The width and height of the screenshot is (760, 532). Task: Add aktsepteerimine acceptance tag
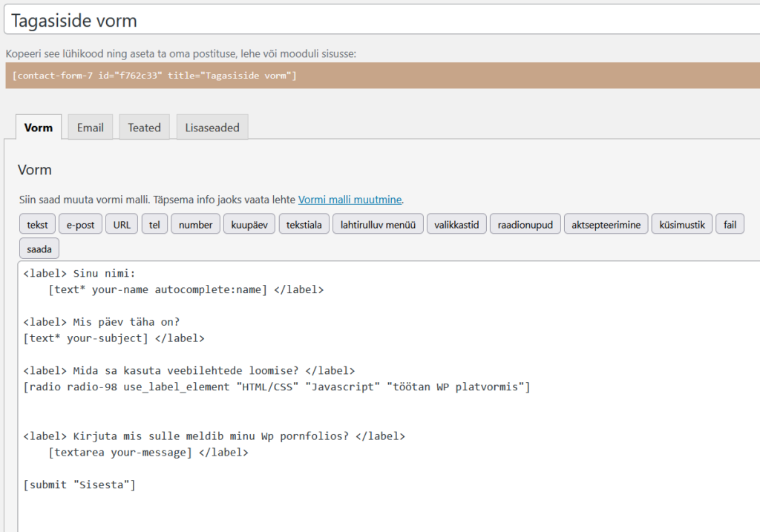pos(606,225)
